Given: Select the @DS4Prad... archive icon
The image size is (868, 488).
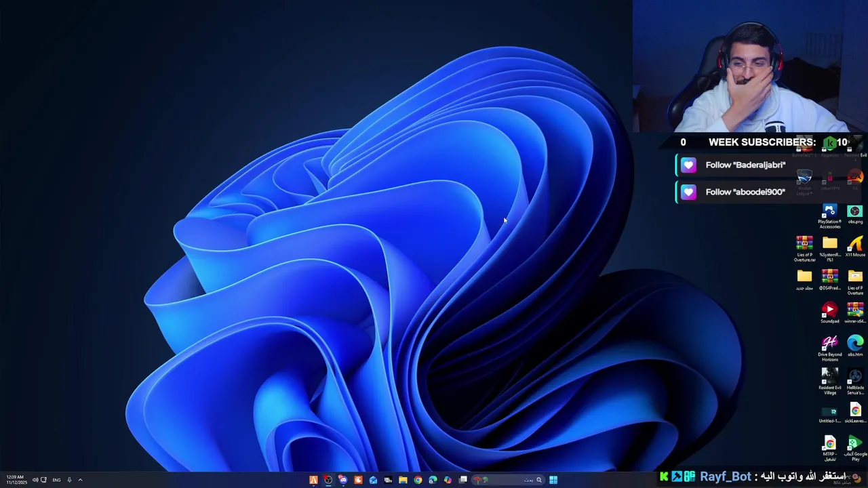Looking at the screenshot, I should pos(830,280).
